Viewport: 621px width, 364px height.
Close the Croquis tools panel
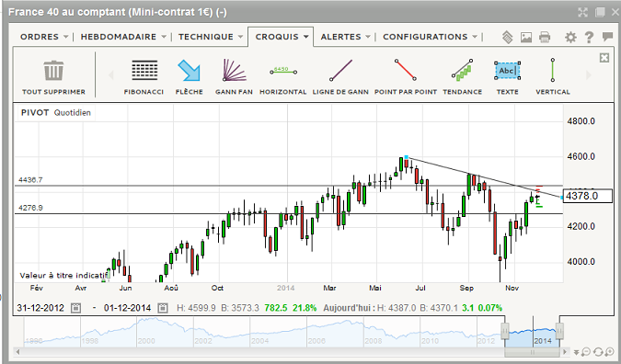(604, 58)
